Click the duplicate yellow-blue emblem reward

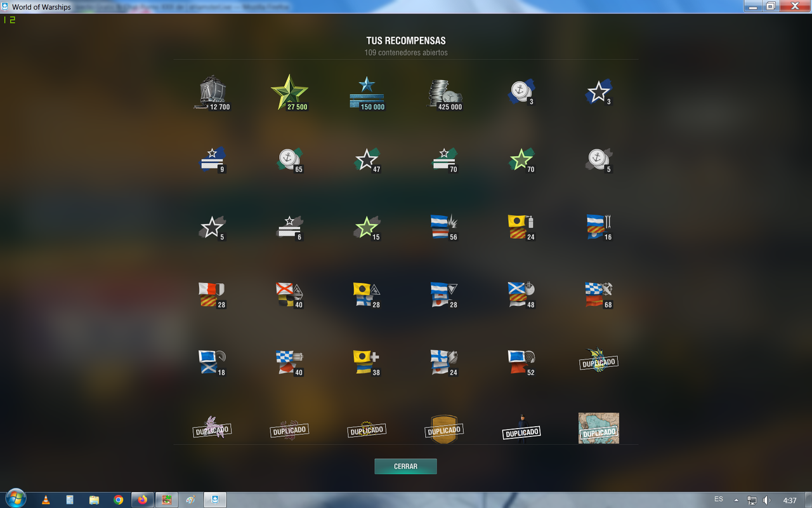599,361
